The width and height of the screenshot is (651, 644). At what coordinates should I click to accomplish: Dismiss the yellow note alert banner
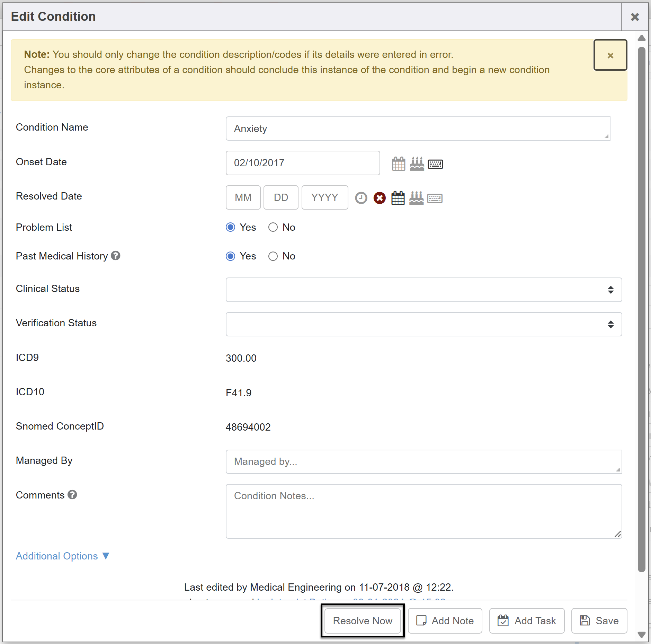[610, 55]
